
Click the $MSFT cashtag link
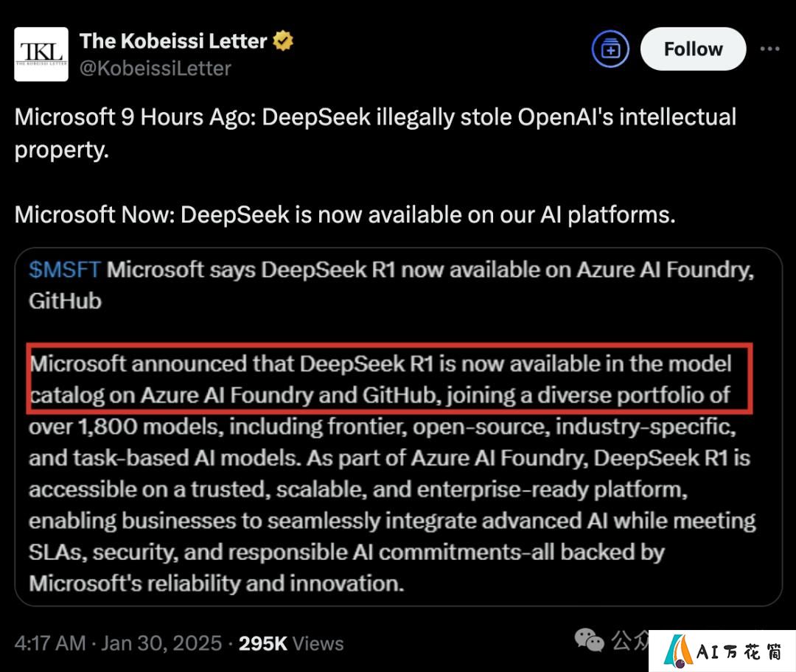pyautogui.click(x=64, y=270)
